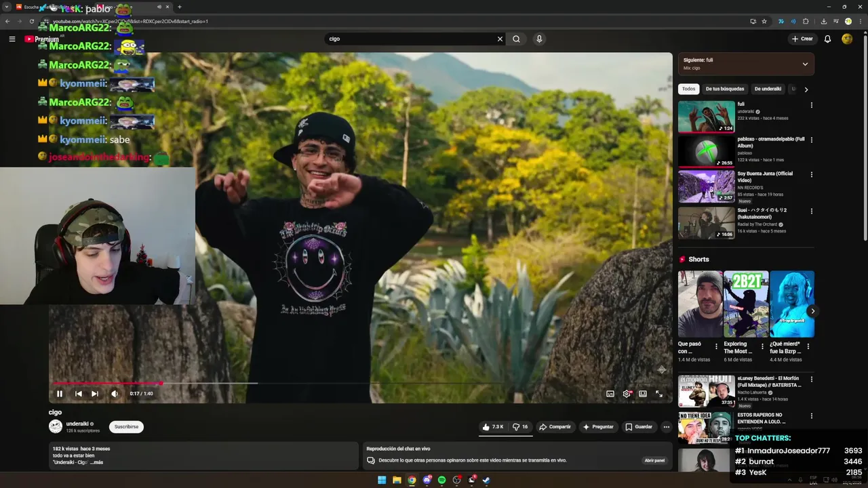Open Chrome downloads icon

tap(823, 21)
